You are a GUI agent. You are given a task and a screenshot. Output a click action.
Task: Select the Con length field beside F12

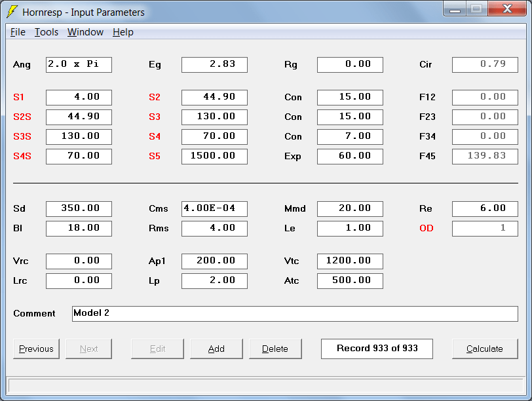(x=350, y=98)
